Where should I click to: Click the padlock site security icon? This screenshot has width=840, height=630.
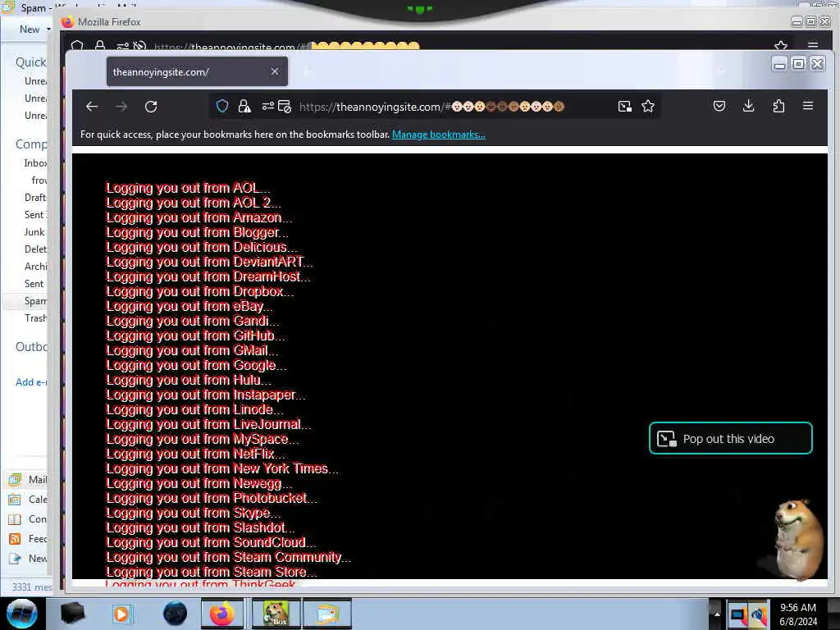click(244, 106)
